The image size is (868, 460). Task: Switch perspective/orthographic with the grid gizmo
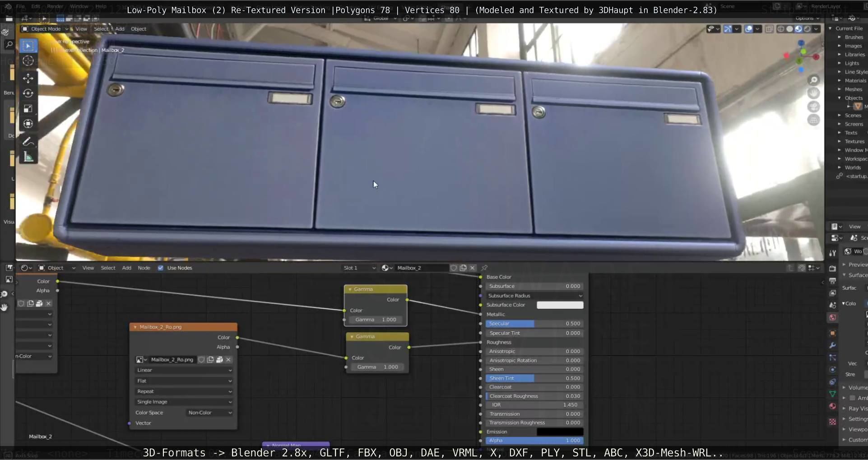(x=813, y=120)
